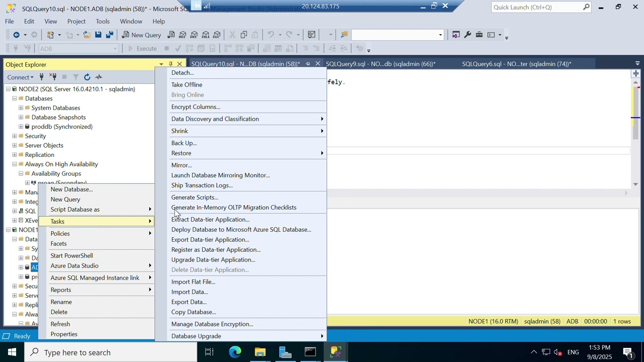644x362 pixels.
Task: Click the Refresh icon in Object Explorer
Action: (87, 77)
